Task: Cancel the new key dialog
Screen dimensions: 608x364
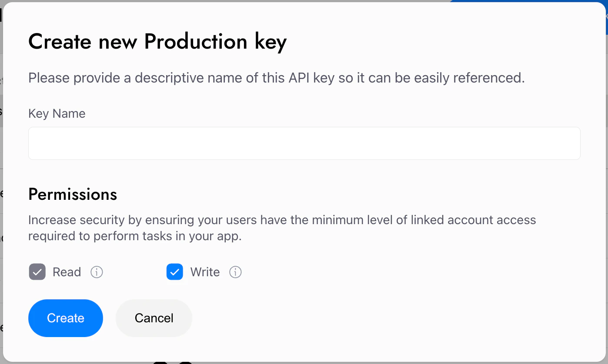Action: point(154,318)
